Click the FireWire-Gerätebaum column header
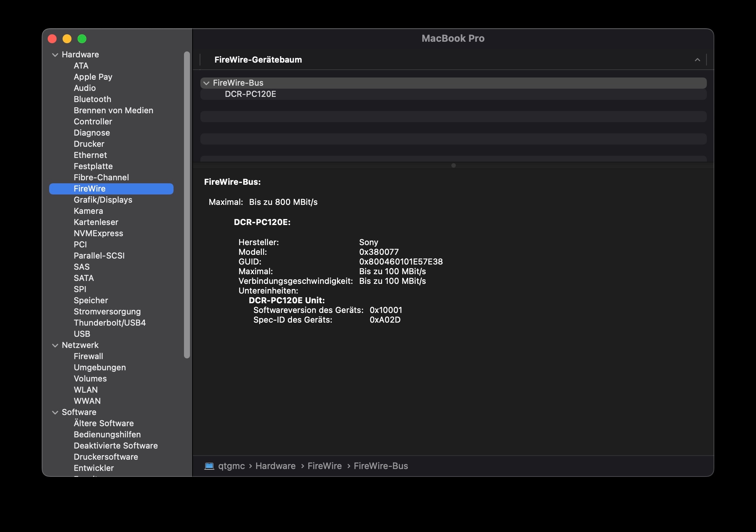This screenshot has height=532, width=756. [x=258, y=60]
